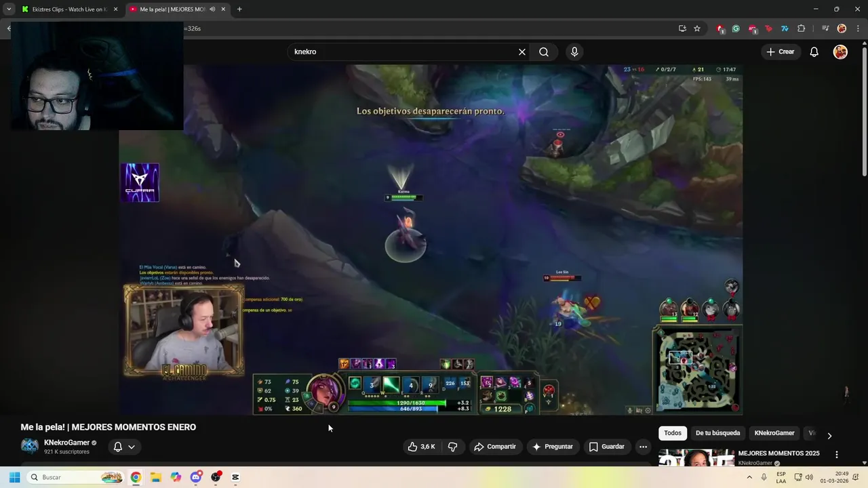The height and width of the screenshot is (488, 868).
Task: Open YouTube notifications bell at top
Action: click(814, 52)
